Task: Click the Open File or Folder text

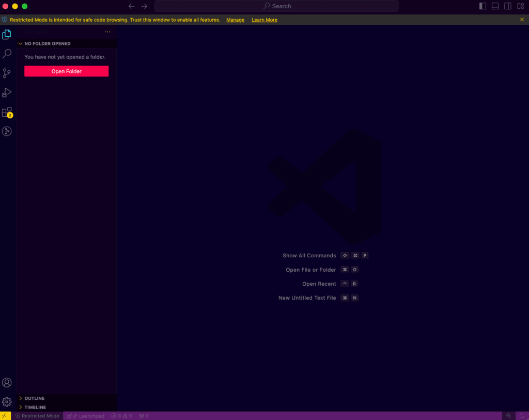Action: (x=310, y=270)
